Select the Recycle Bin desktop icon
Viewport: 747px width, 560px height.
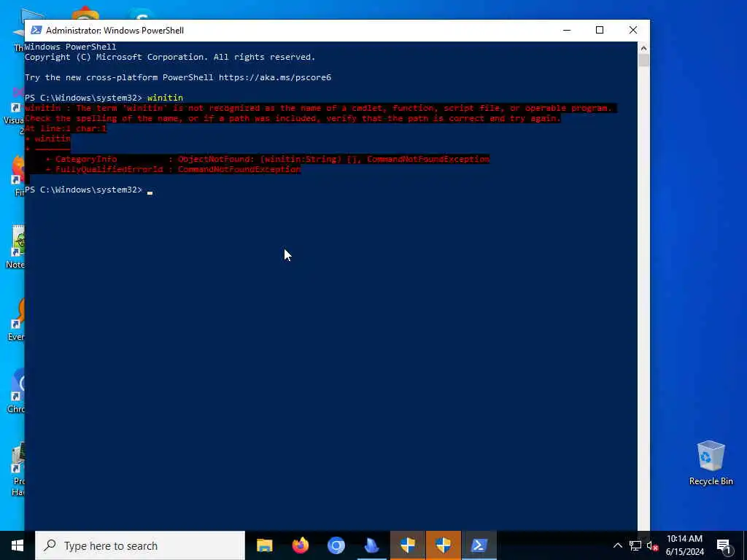tap(711, 463)
